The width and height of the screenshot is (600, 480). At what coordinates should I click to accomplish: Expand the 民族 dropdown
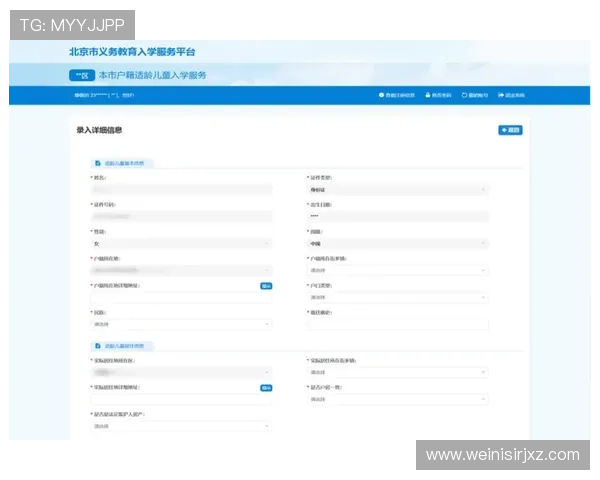(181, 324)
